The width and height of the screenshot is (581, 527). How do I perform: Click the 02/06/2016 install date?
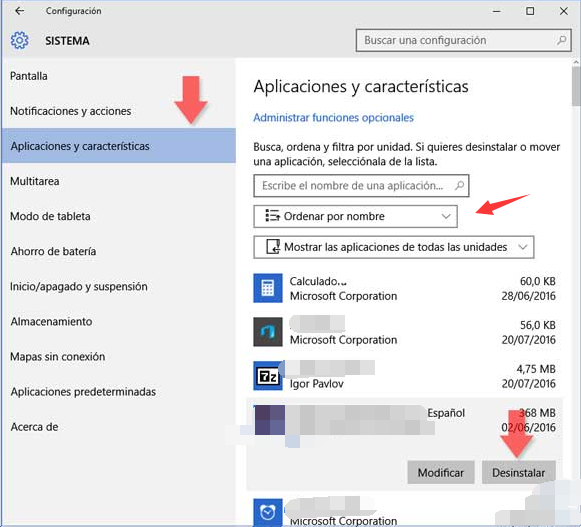pyautogui.click(x=529, y=427)
